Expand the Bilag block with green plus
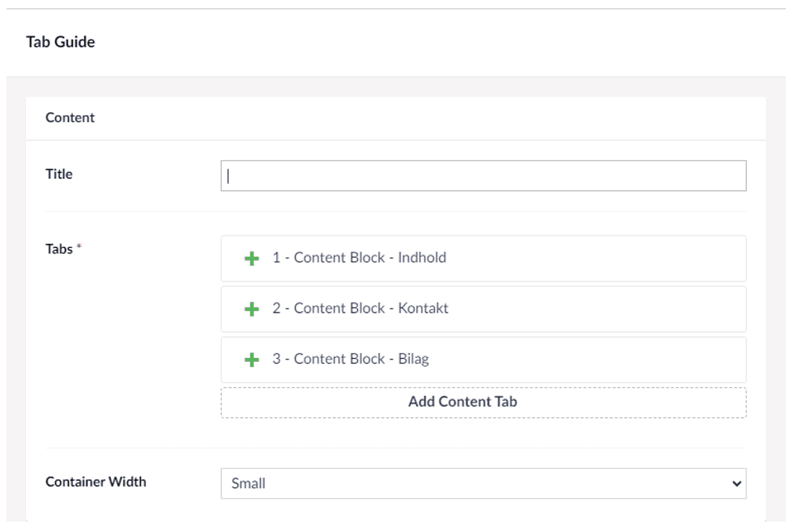The image size is (793, 532). (251, 360)
